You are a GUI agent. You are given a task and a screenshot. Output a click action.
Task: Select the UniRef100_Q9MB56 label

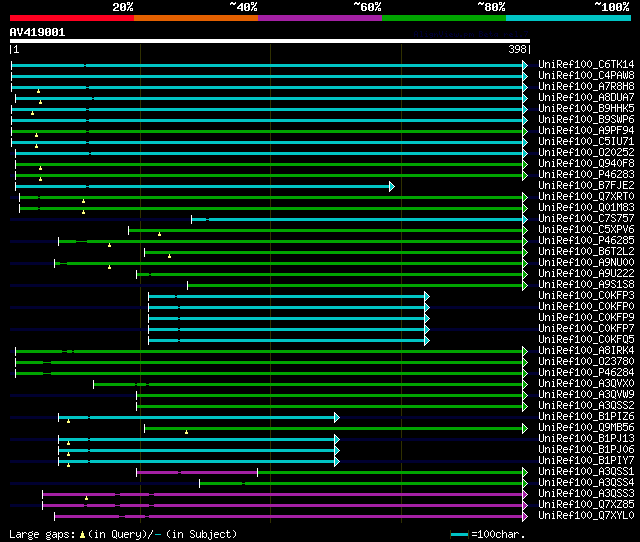[x=586, y=428]
